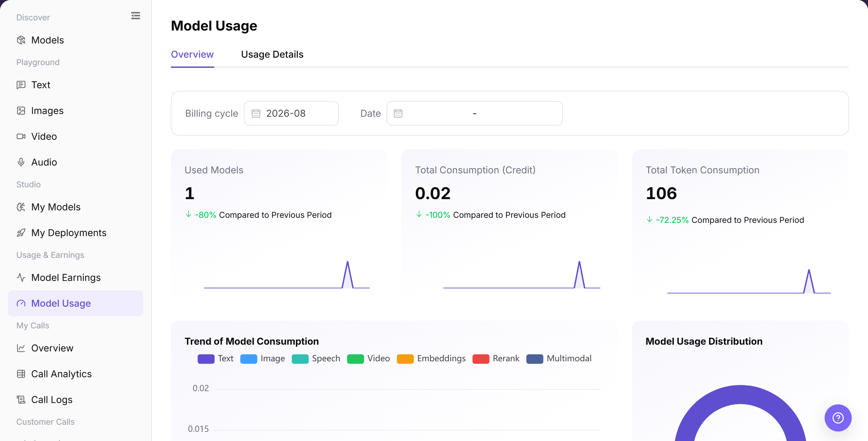Viewport: 868px width, 441px height.
Task: Click the Trend of Model Consumption heading
Action: pos(252,341)
